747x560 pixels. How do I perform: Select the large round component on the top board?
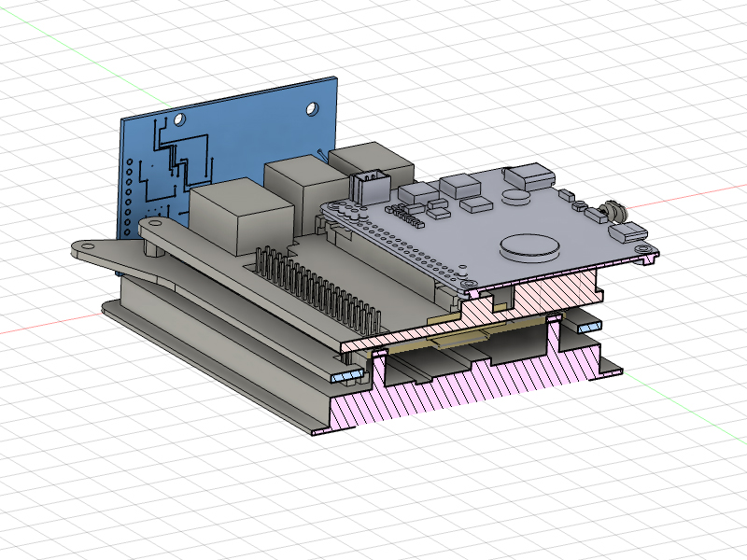529,245
